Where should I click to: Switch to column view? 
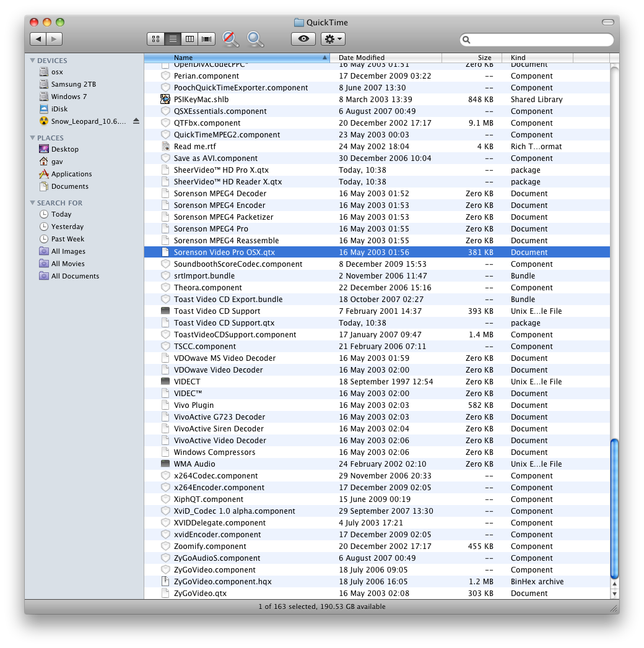pos(189,39)
